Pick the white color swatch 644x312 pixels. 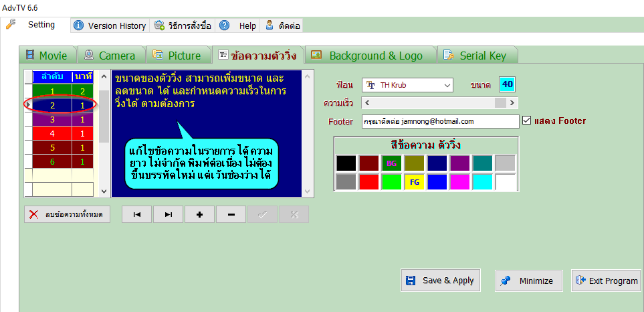(505, 182)
